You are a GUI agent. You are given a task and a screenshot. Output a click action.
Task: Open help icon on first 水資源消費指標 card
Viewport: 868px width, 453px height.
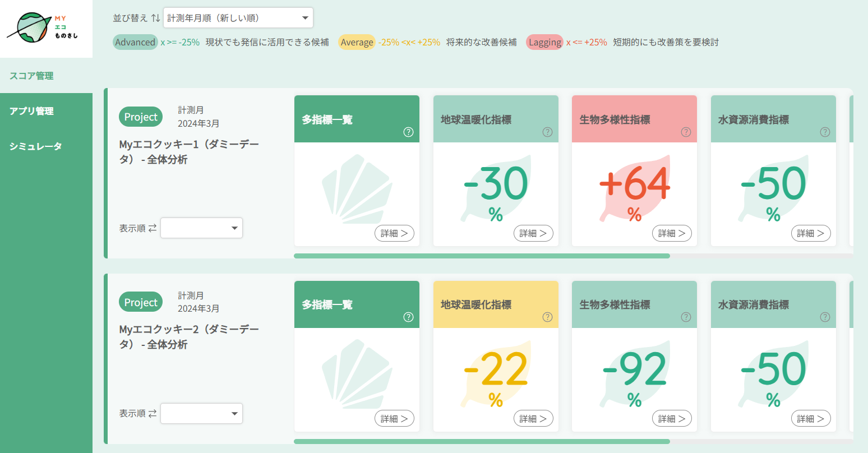pyautogui.click(x=825, y=132)
